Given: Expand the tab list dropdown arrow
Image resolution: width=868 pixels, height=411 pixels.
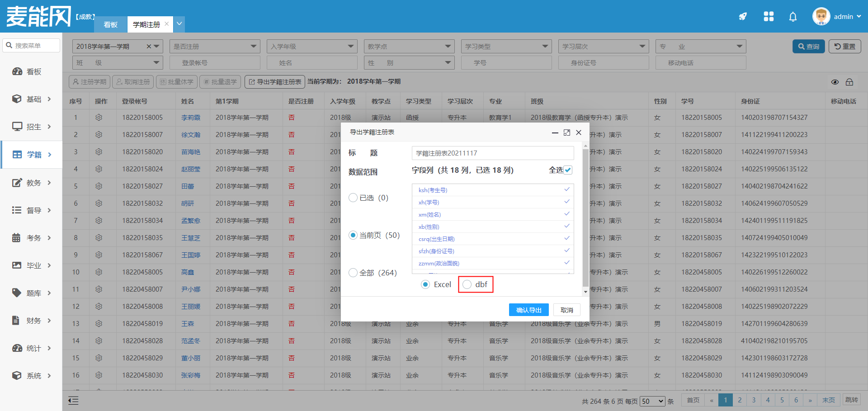Looking at the screenshot, I should [x=179, y=24].
